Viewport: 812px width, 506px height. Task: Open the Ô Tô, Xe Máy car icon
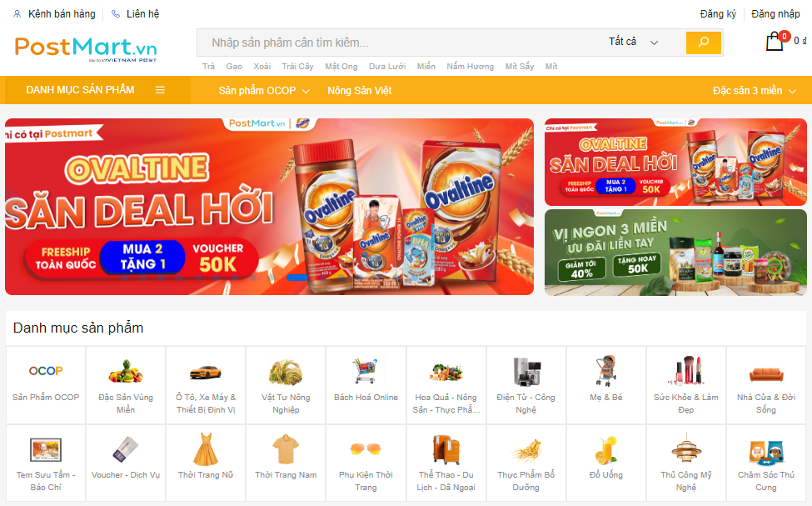(206, 372)
